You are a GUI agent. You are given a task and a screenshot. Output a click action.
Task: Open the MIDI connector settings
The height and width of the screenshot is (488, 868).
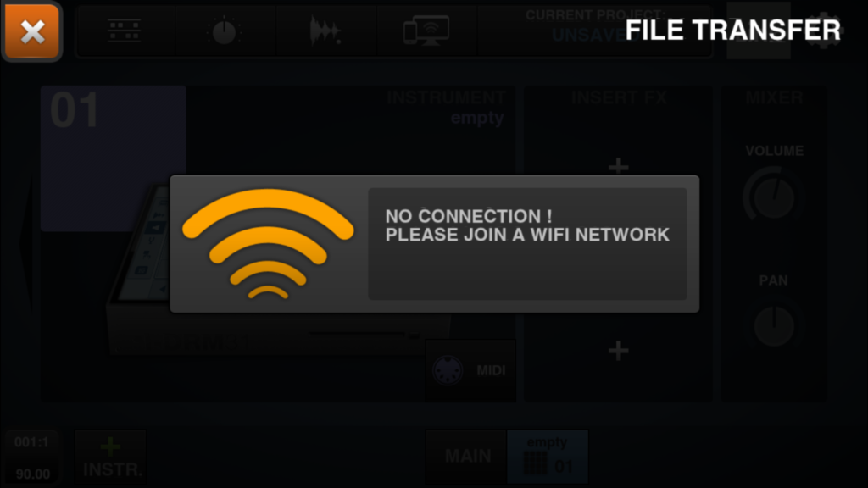470,370
